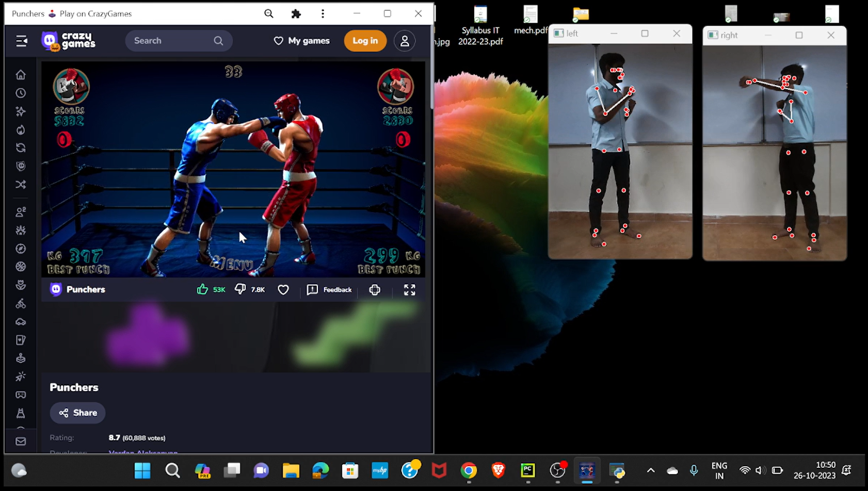Open the ENG IN language switcher
This screenshot has width=868, height=491.
[x=719, y=470]
